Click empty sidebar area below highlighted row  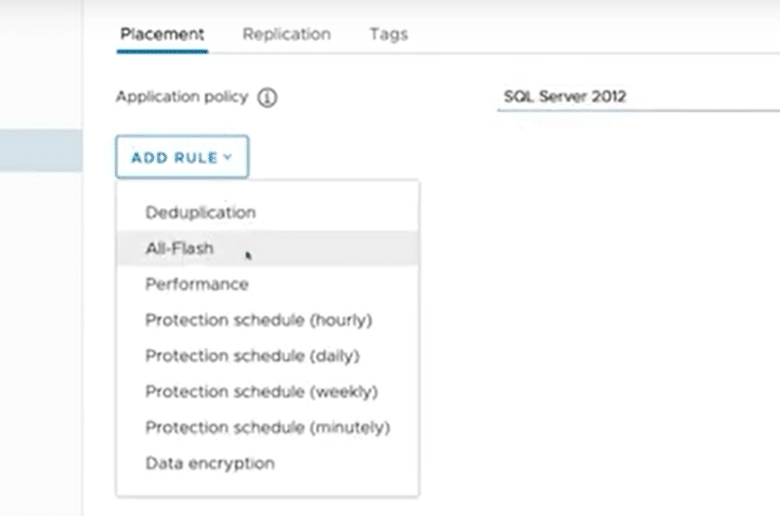pos(41,343)
